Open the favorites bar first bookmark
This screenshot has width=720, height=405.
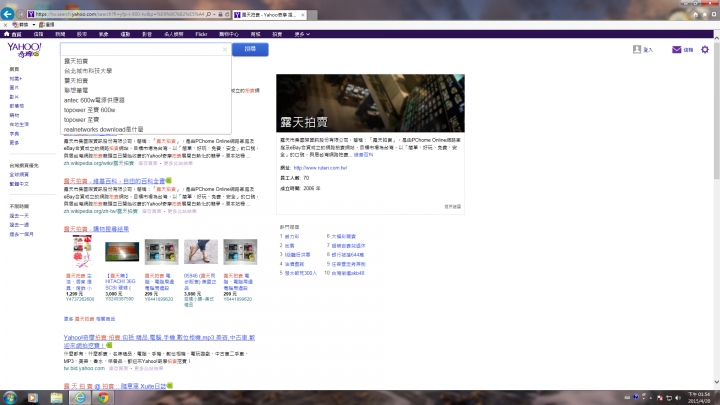(x=21, y=25)
